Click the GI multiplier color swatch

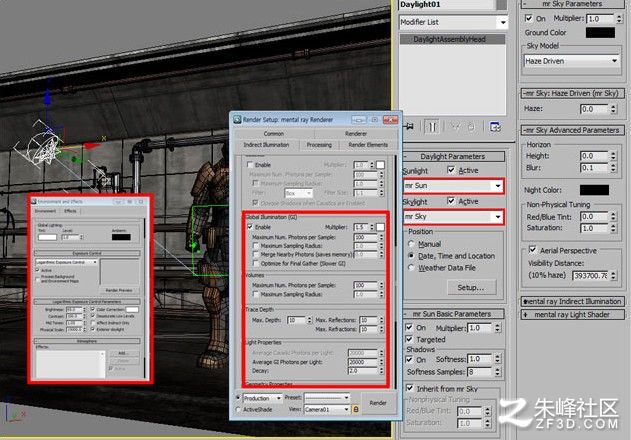[380, 227]
